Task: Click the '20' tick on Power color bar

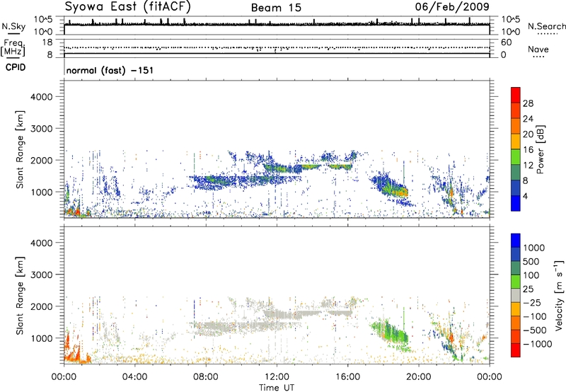Action: tap(528, 134)
